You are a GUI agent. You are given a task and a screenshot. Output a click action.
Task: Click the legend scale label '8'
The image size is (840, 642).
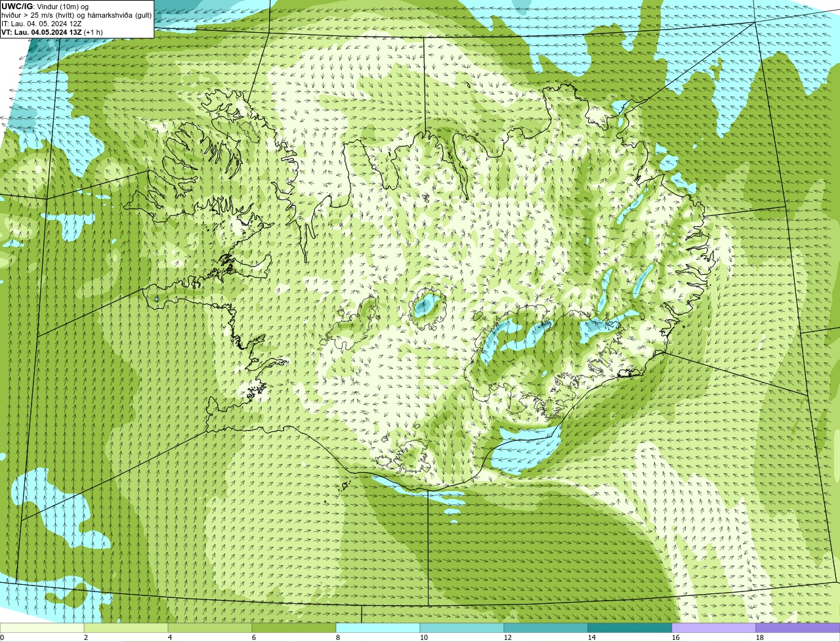pos(338,637)
